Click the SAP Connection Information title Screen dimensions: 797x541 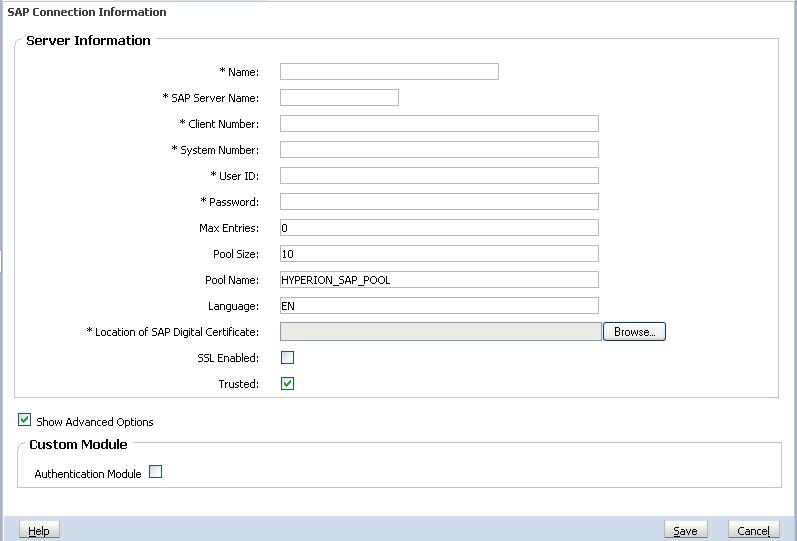click(87, 12)
